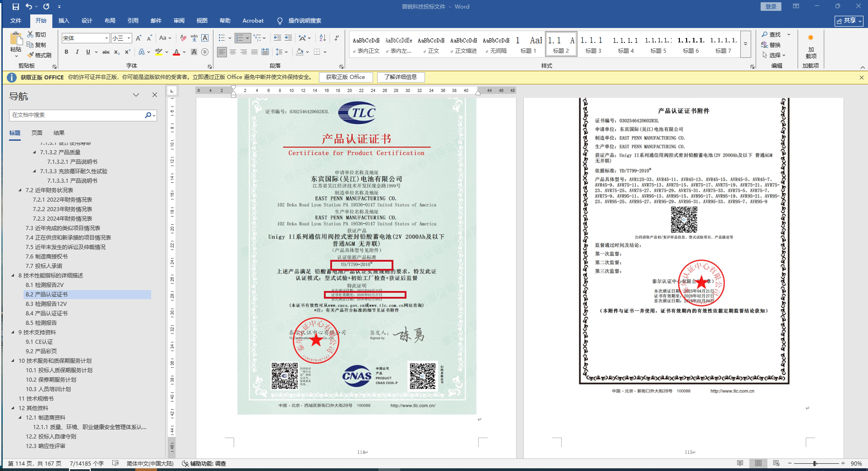Click the Format Painter tool
The image size is (868, 471).
39,55
